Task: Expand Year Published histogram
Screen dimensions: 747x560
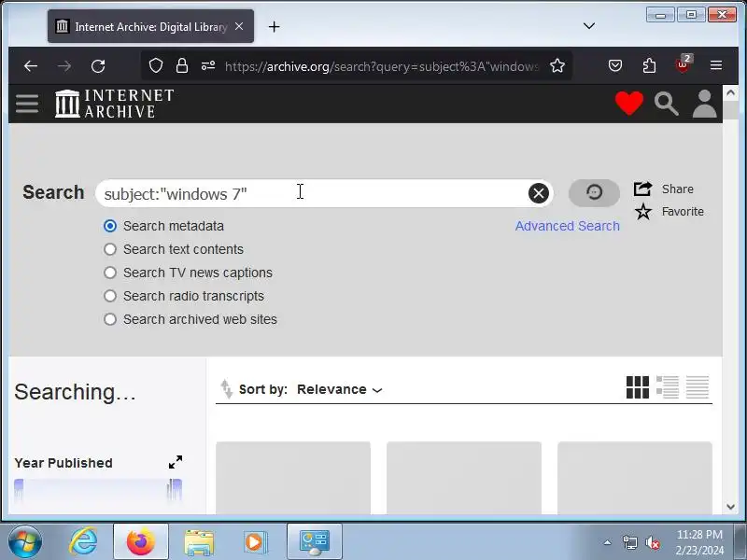Action: click(176, 462)
